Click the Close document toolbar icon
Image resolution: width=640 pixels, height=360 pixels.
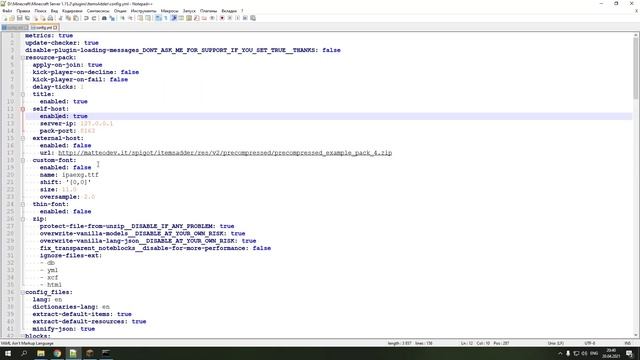pyautogui.click(x=36, y=18)
